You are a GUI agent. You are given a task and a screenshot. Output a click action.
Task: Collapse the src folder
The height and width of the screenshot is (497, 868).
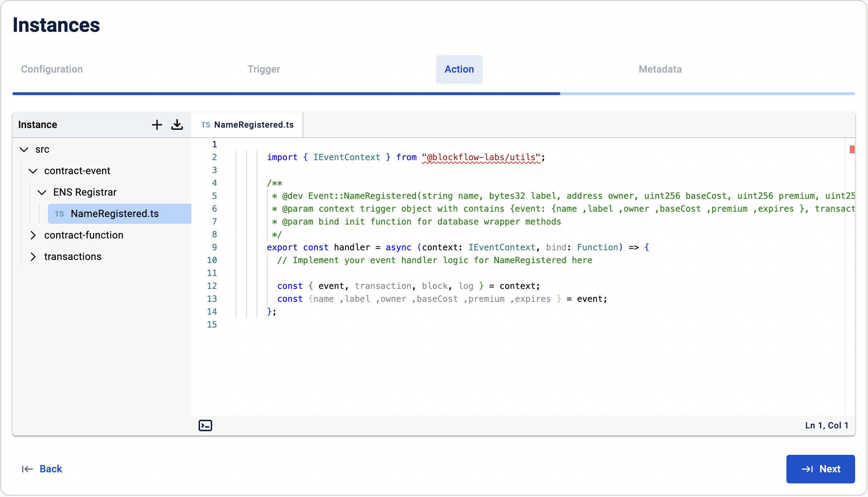(24, 149)
